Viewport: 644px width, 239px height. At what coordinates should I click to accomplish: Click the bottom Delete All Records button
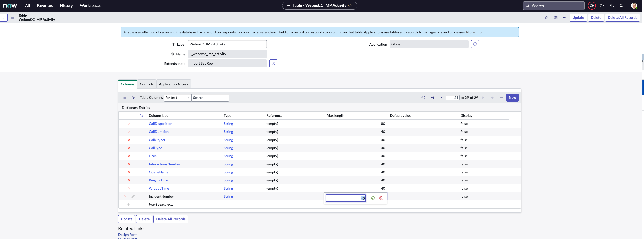[171, 219]
